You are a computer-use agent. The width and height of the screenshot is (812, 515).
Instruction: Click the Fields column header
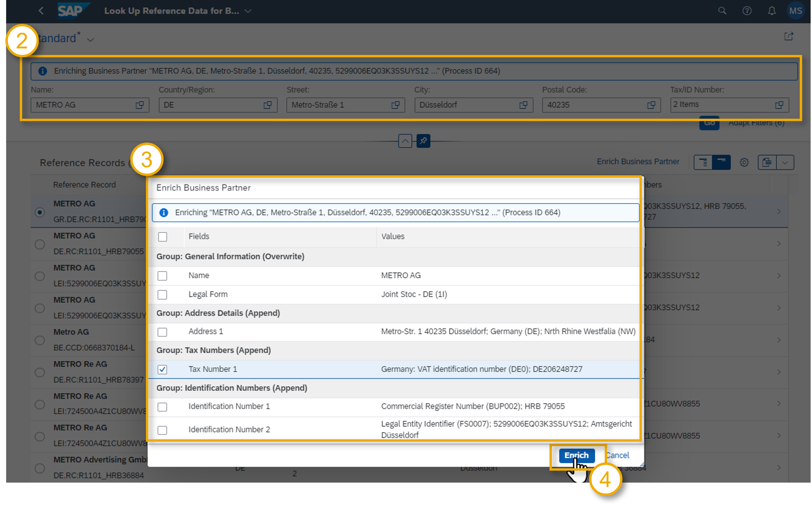click(199, 236)
